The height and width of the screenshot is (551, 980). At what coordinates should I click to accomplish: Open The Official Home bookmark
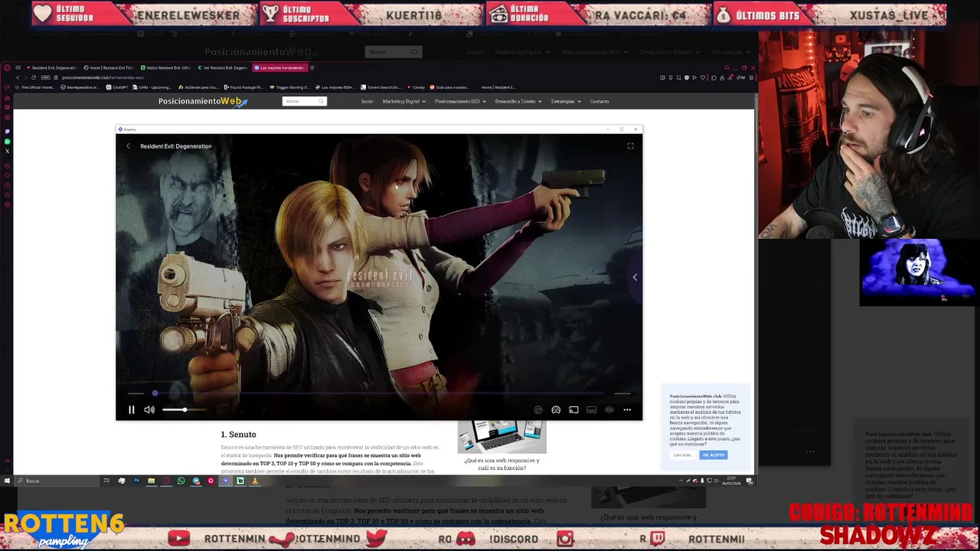pyautogui.click(x=35, y=87)
